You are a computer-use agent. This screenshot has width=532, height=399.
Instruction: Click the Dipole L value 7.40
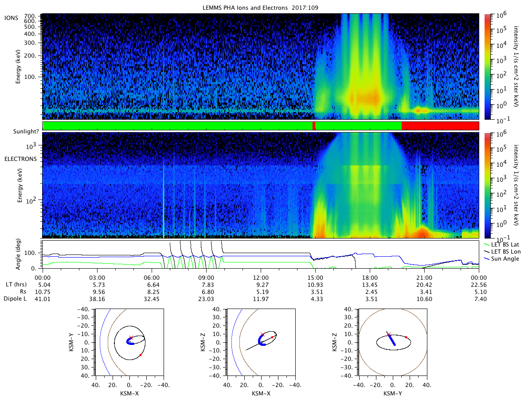pos(479,299)
